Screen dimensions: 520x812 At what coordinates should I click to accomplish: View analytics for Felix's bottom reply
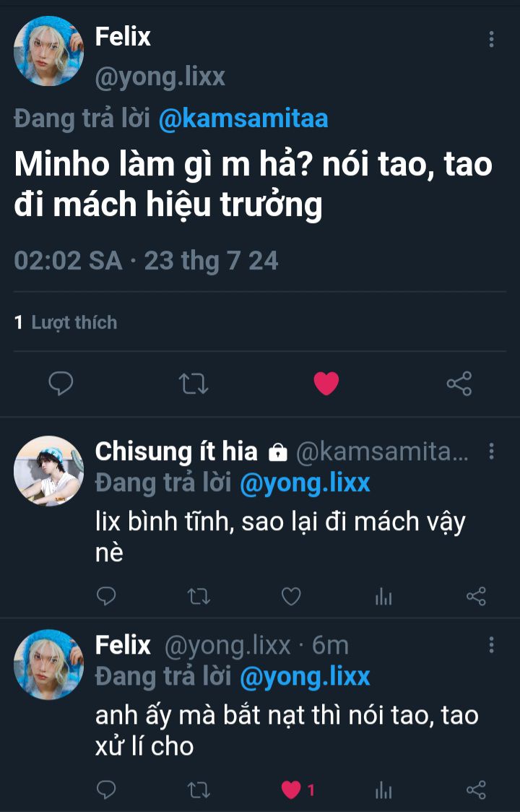coord(383,790)
